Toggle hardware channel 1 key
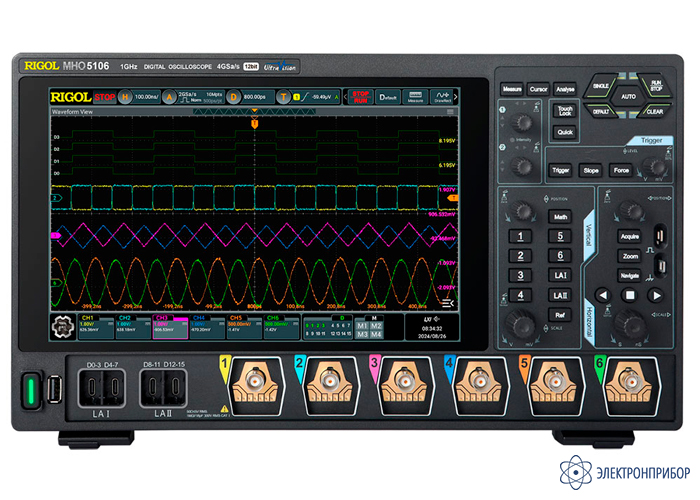 (x=520, y=236)
